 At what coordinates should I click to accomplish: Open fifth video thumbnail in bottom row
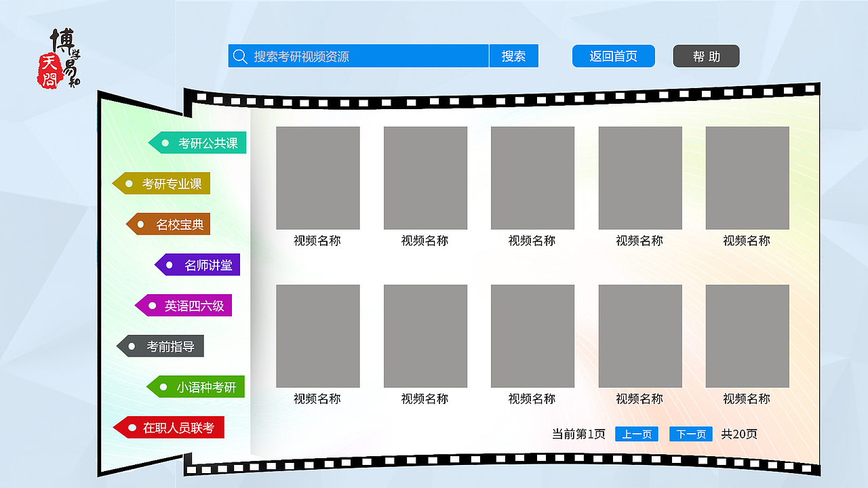coord(747,336)
